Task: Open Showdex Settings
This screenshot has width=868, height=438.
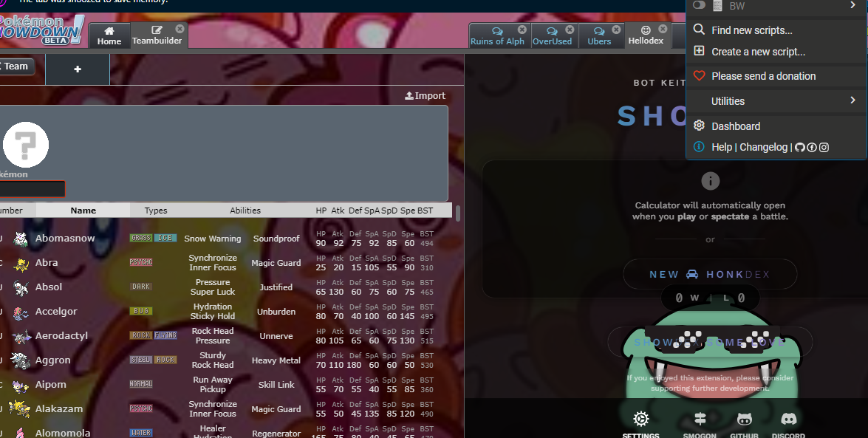Action: (x=640, y=424)
